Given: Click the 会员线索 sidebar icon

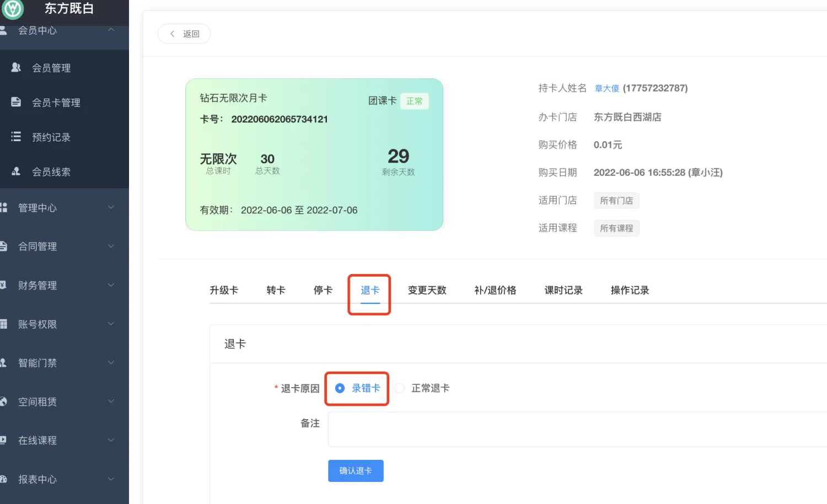Looking at the screenshot, I should [16, 171].
